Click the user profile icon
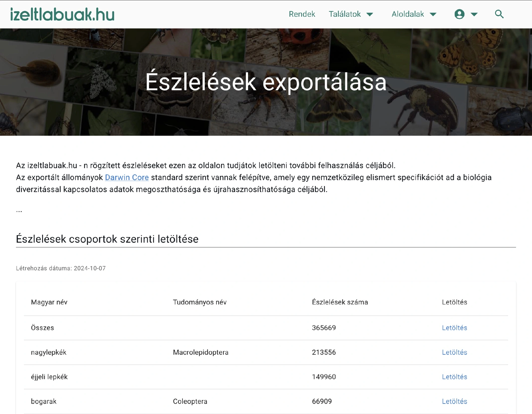 459,14
